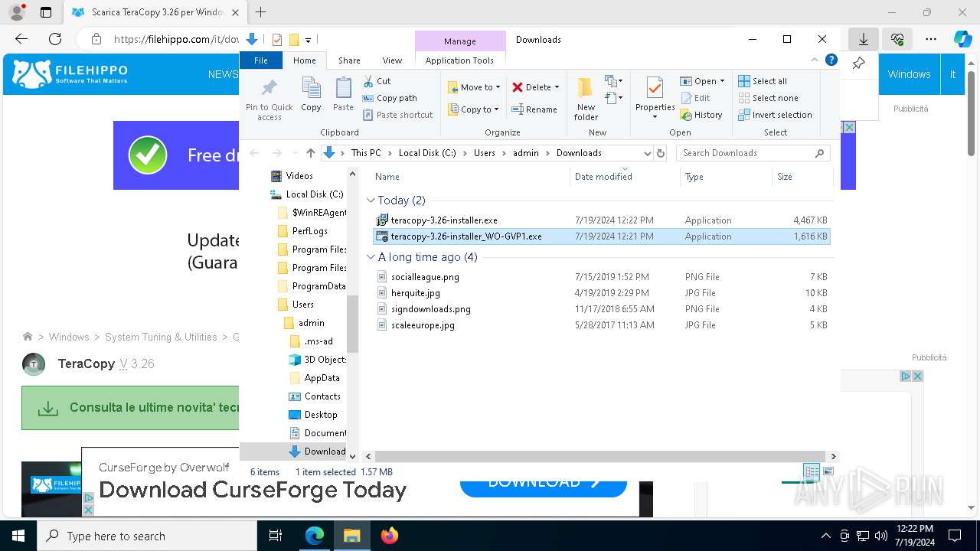The width and height of the screenshot is (980, 551).
Task: Click Windows link on FileHippo header
Action: click(x=909, y=74)
